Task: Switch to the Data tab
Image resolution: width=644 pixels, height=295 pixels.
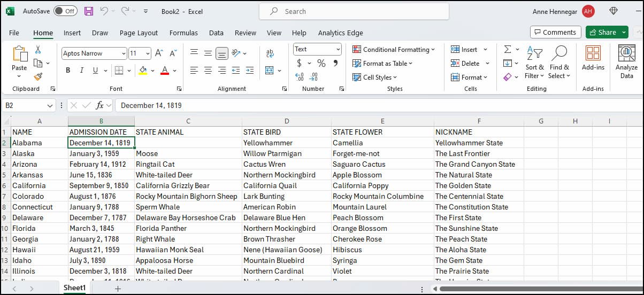Action: (216, 33)
